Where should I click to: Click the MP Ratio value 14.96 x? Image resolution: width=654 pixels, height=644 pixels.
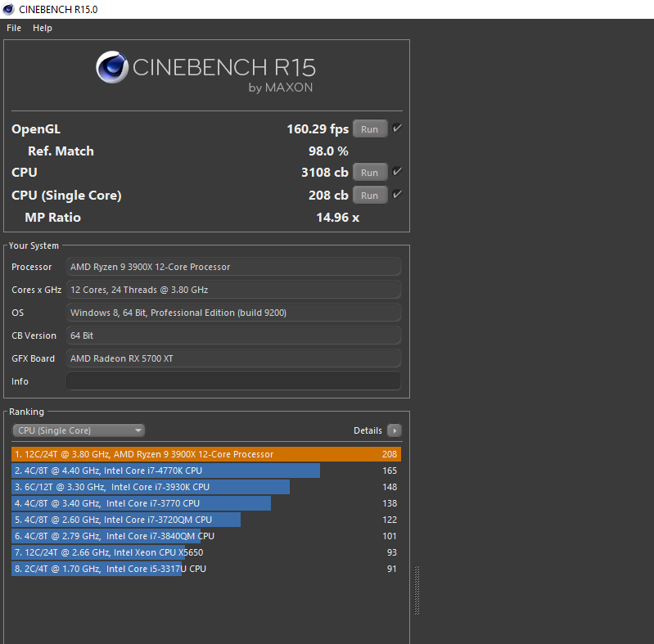(x=338, y=218)
